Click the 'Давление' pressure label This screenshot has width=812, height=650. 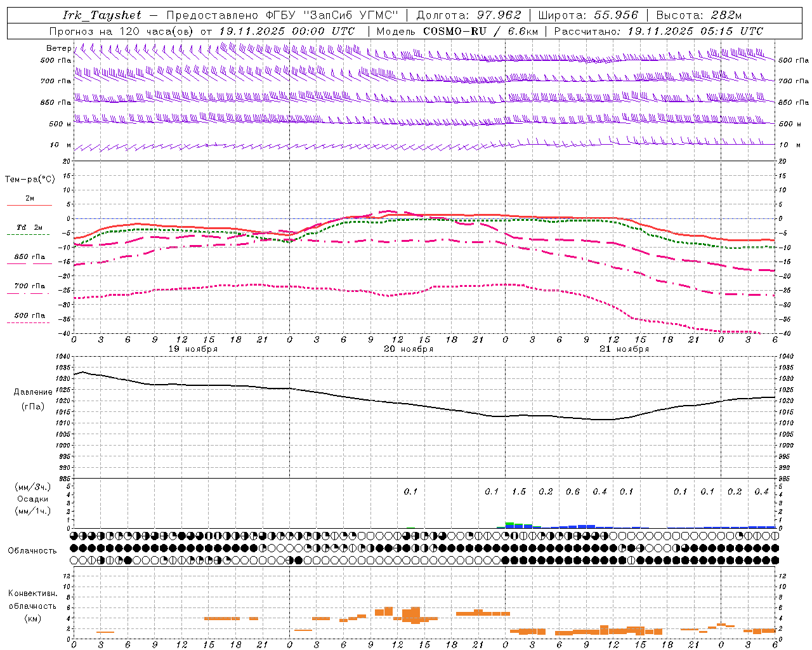click(33, 392)
